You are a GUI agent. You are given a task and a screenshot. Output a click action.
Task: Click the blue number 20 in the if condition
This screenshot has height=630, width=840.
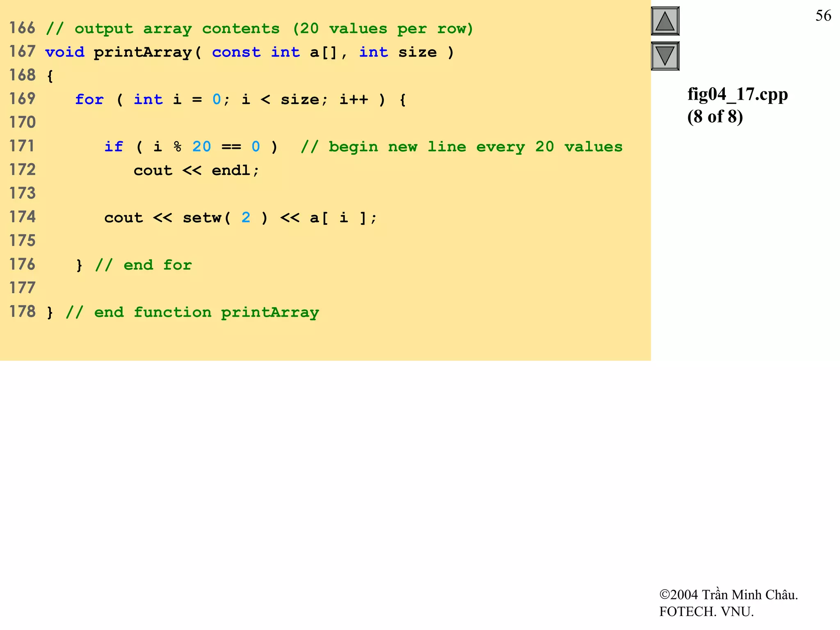[202, 147]
